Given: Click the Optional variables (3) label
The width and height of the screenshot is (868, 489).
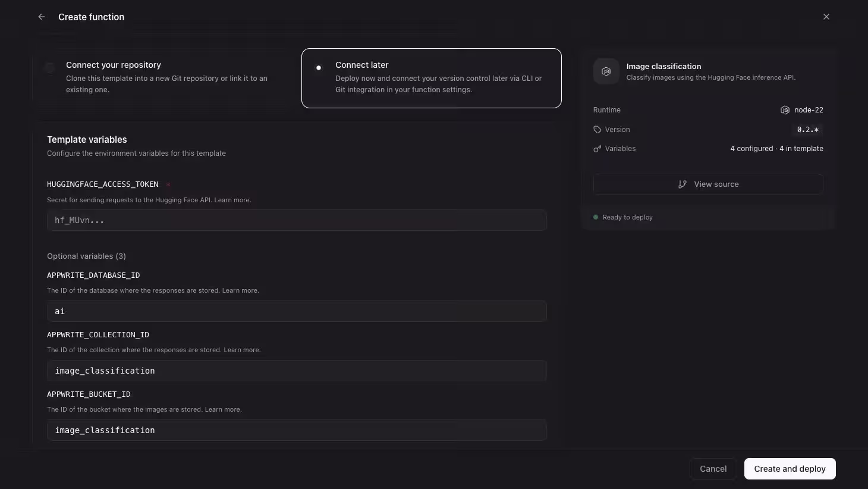Looking at the screenshot, I should pos(86,256).
